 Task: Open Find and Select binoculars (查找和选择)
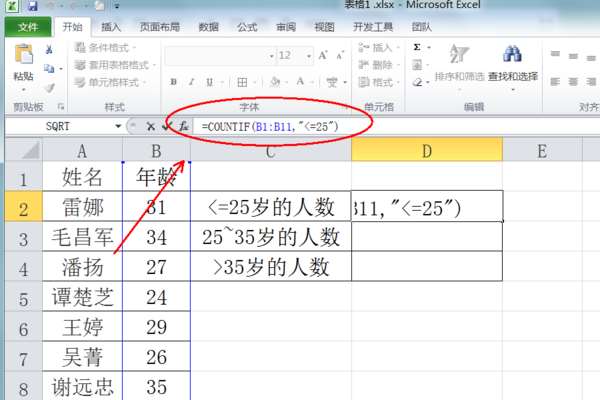[513, 65]
